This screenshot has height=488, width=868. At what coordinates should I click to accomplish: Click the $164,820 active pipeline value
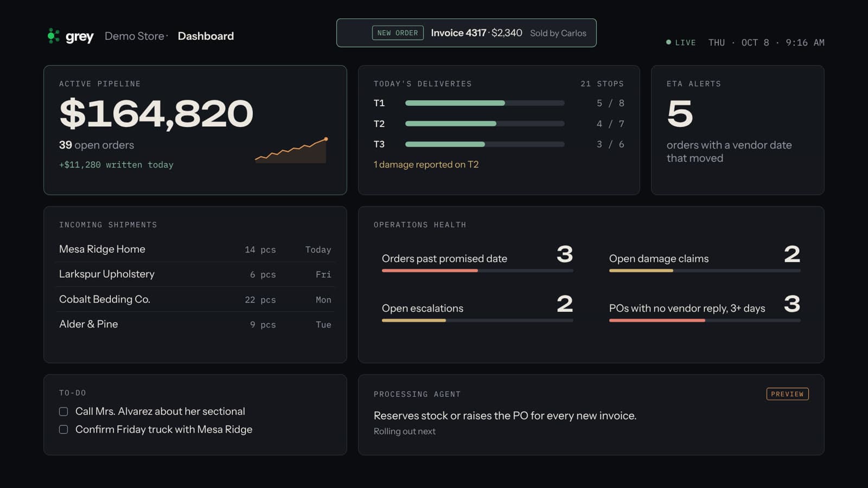click(156, 114)
